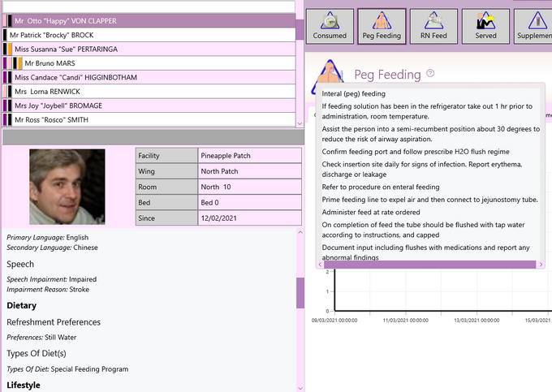This screenshot has width=552, height=392.
Task: Select resident Mr Otto "Happy" VON CLAPPER
Action: click(x=149, y=21)
